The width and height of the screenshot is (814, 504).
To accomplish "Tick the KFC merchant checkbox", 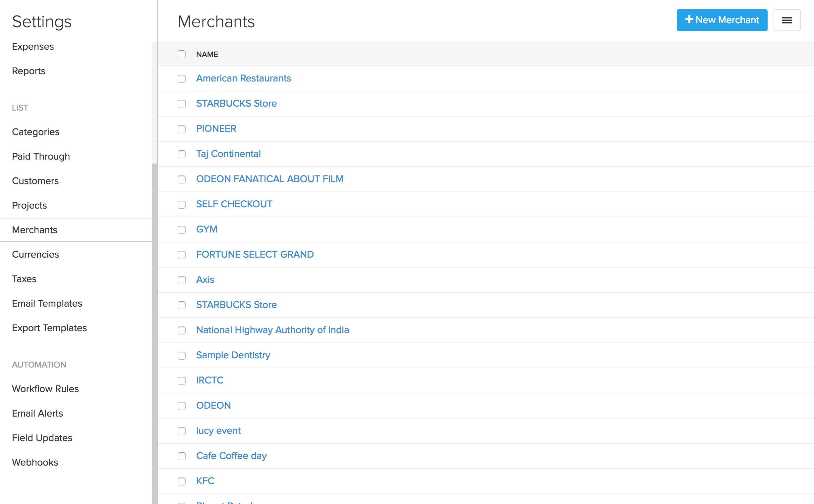I will coord(182,481).
